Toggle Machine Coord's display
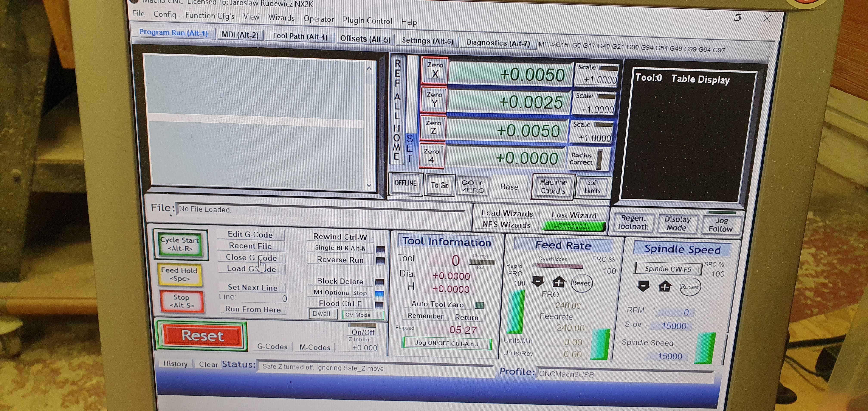The height and width of the screenshot is (411, 868). point(553,187)
